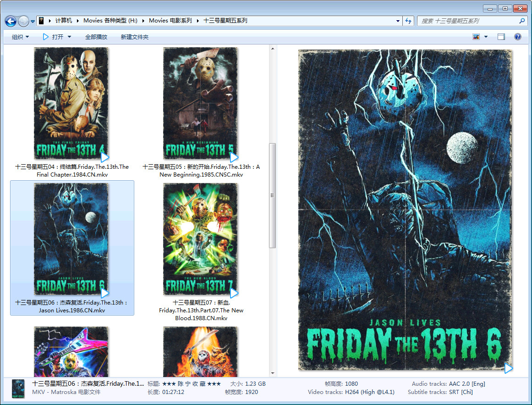This screenshot has height=405, width=532.
Task: Open the 打开 toolbar menu
Action: (57, 37)
